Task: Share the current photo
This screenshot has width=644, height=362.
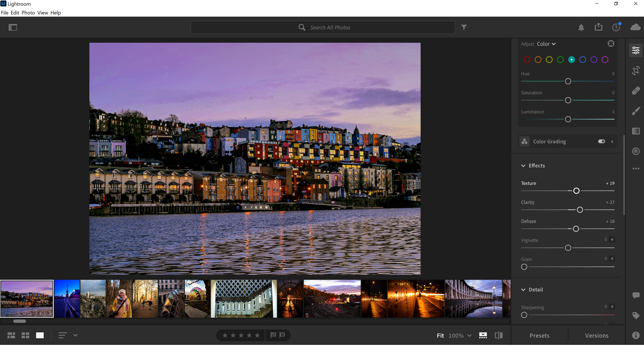Action: pyautogui.click(x=599, y=27)
